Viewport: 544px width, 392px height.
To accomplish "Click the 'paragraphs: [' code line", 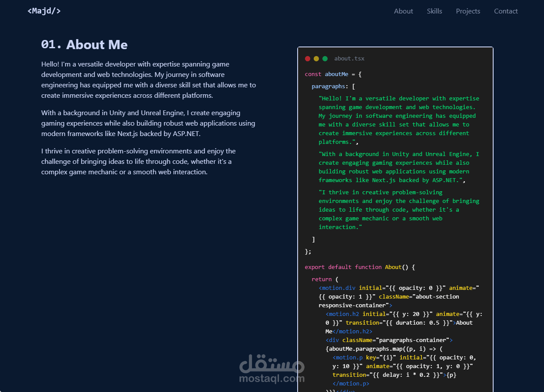I will [333, 86].
